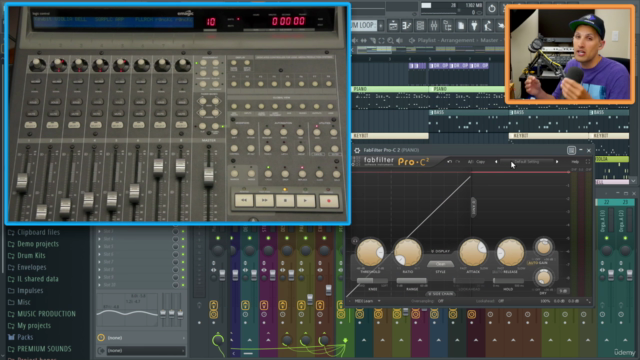Select the zoom magnifier tool in Playlist toolbar
Image resolution: width=640 pixels, height=360 pixels.
tap(391, 40)
